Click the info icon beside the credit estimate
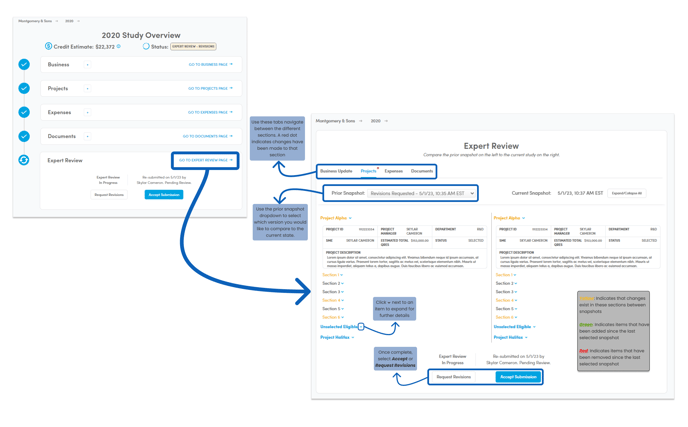This screenshot has width=688, height=427. tap(119, 46)
